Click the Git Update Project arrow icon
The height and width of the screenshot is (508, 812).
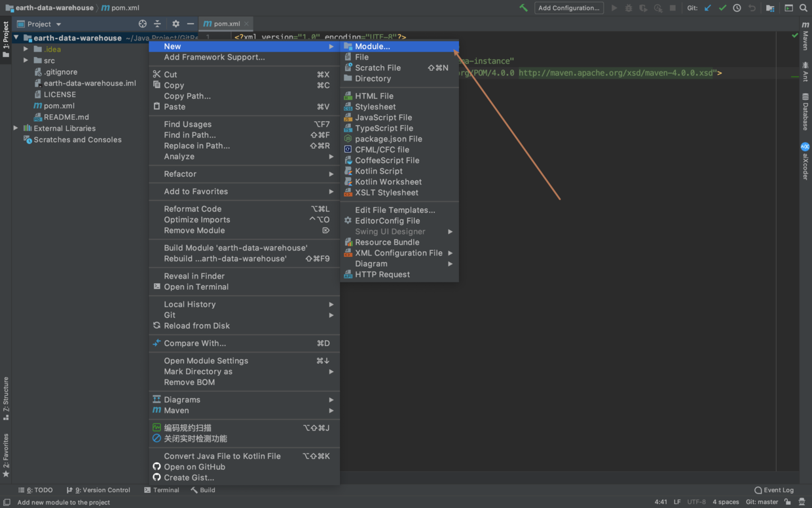tap(708, 8)
